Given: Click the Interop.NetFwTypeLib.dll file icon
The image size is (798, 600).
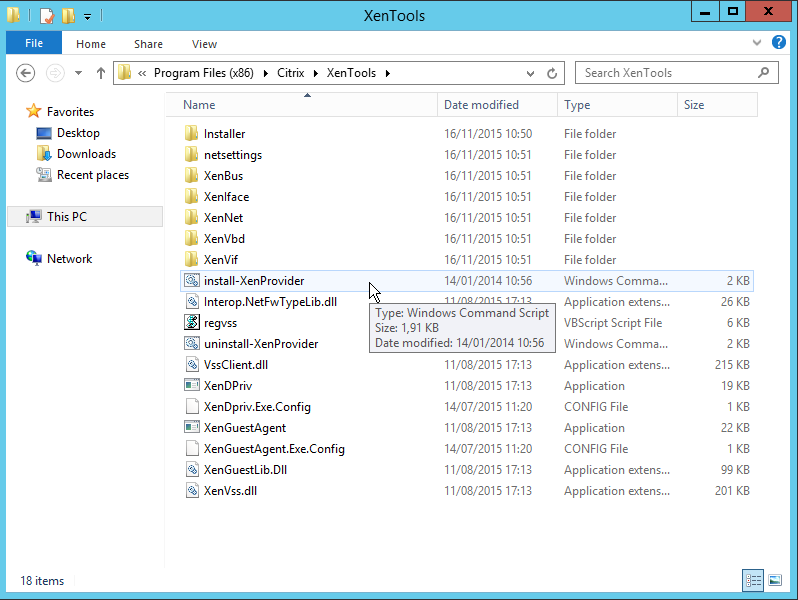Looking at the screenshot, I should tap(192, 302).
